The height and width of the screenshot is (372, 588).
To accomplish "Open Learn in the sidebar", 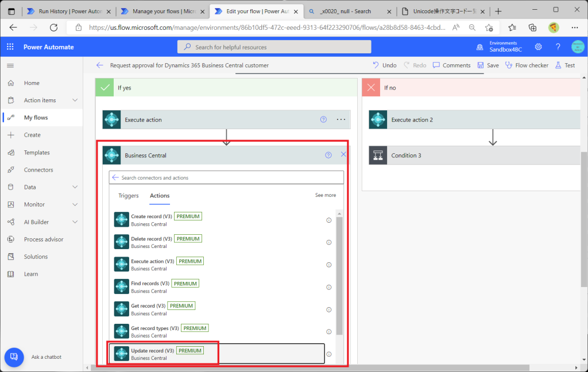I will [x=31, y=274].
